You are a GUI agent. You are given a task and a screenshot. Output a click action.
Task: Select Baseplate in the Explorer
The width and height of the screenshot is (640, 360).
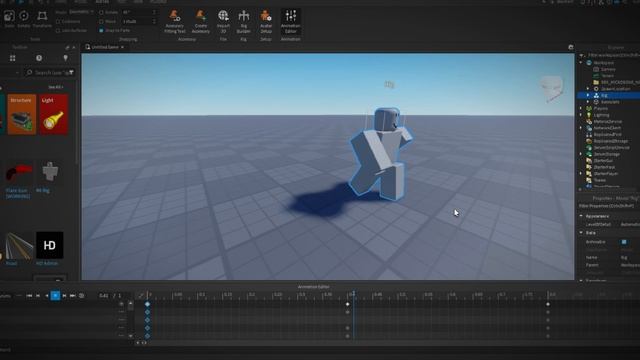(610, 102)
